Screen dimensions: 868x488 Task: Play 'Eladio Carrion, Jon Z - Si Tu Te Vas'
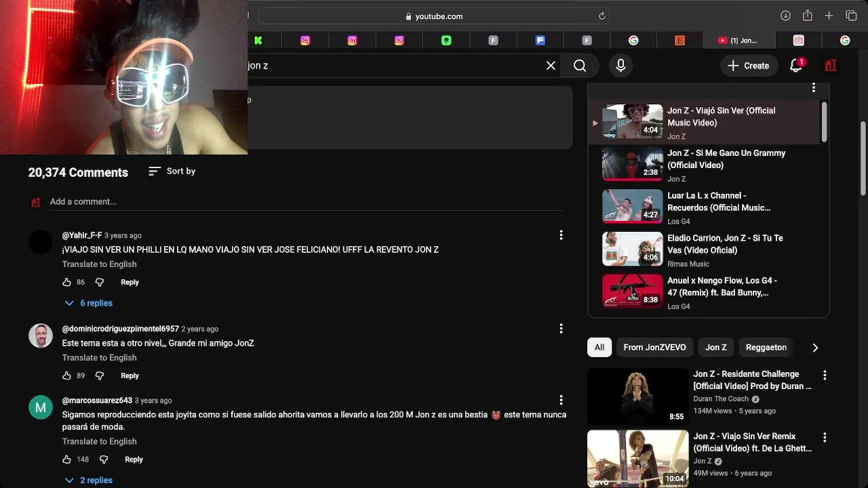point(704,250)
